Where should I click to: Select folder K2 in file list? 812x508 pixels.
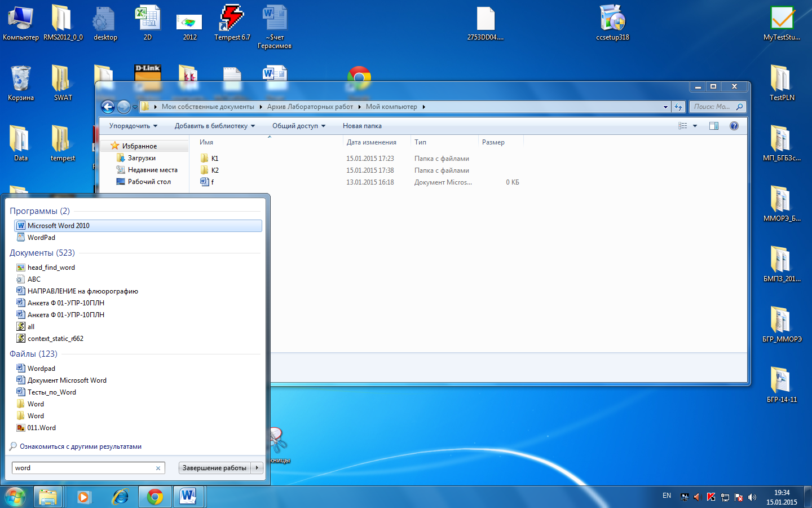click(x=210, y=170)
